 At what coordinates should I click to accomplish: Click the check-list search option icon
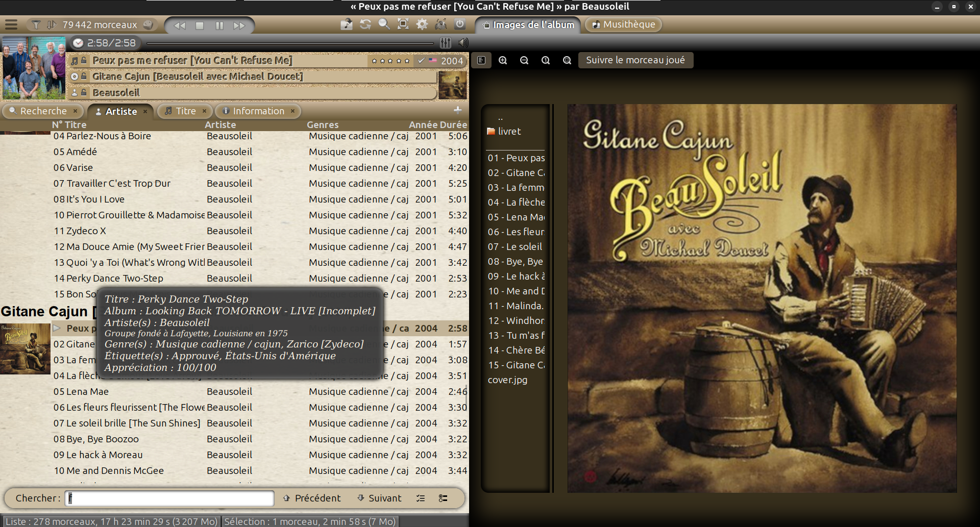[x=421, y=498]
